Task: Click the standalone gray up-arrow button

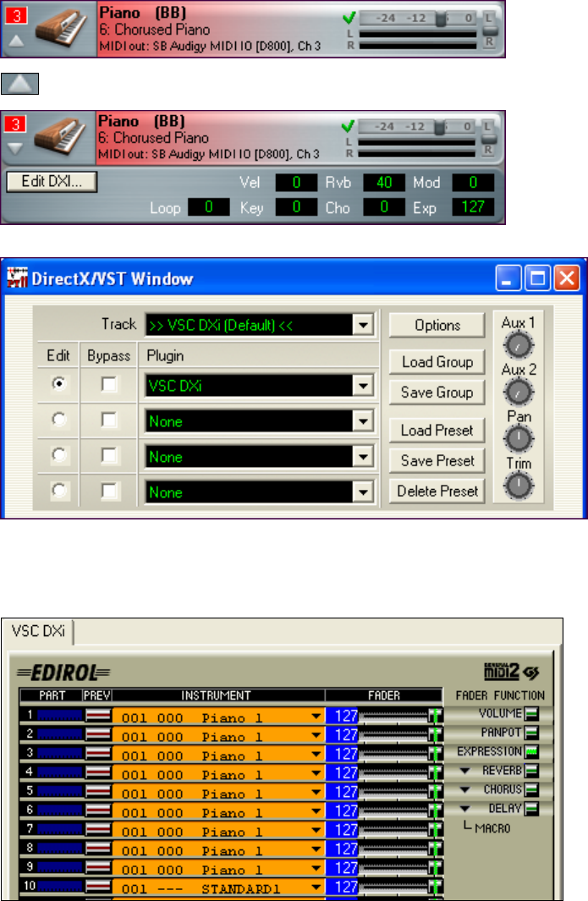Action: pos(19,83)
